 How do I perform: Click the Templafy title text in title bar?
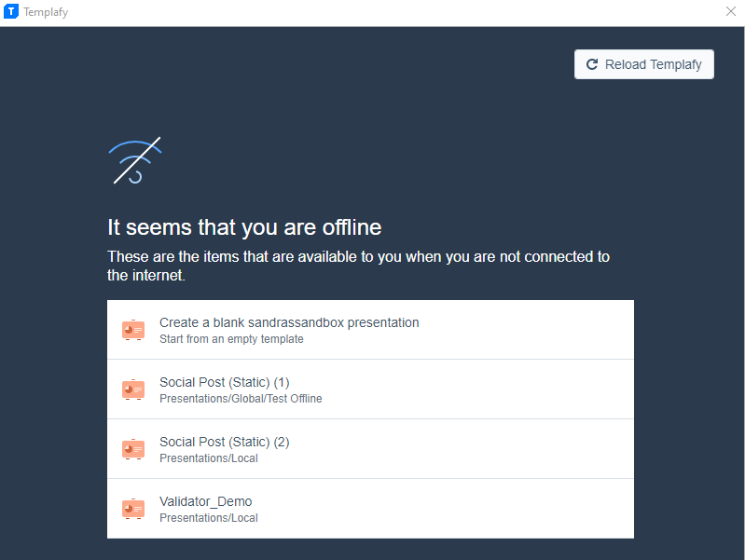[46, 12]
